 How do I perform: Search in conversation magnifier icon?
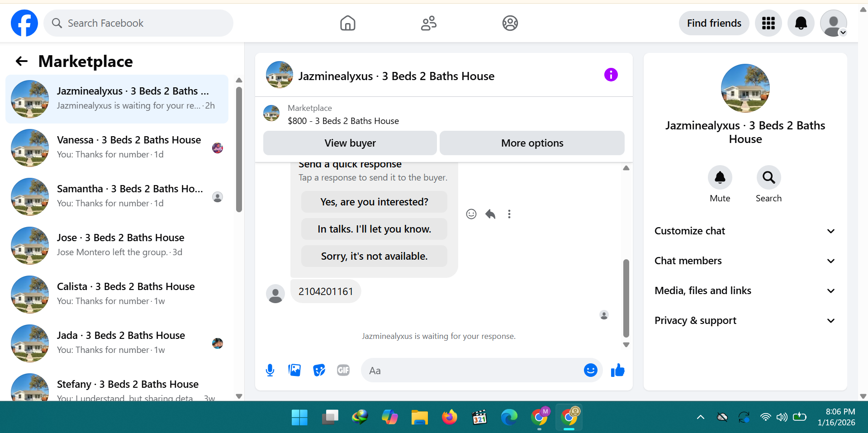coord(768,177)
